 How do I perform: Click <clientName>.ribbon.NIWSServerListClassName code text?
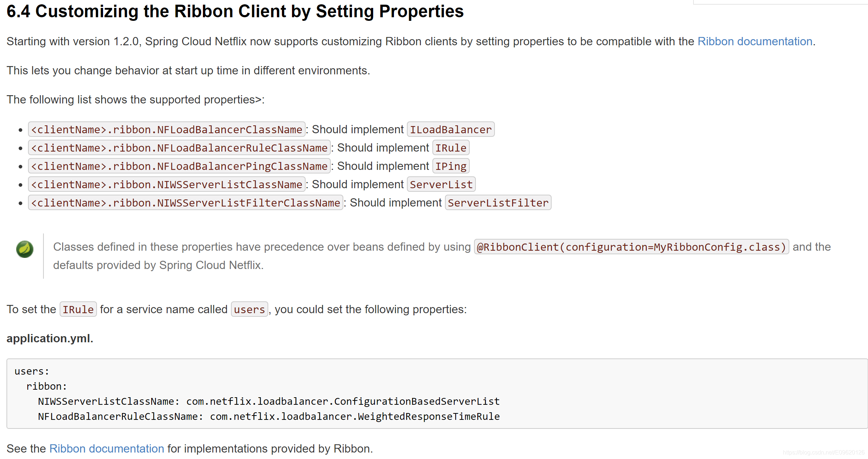(167, 185)
